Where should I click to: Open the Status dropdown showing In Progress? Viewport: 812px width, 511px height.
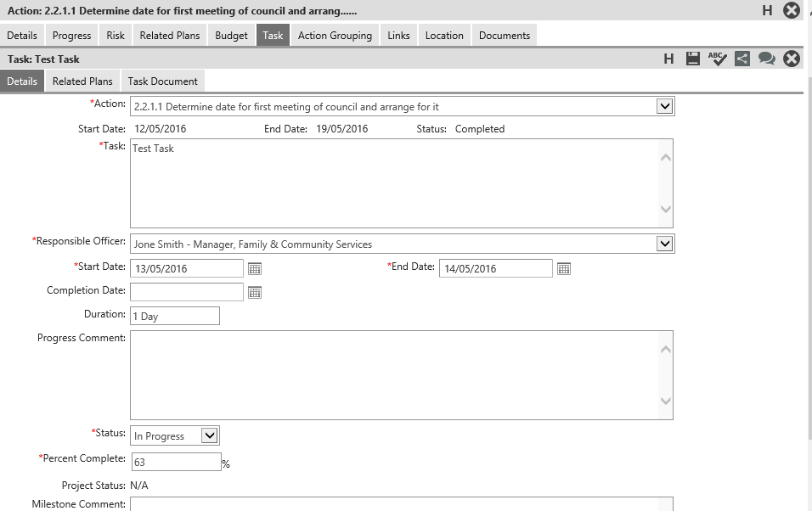tap(210, 435)
